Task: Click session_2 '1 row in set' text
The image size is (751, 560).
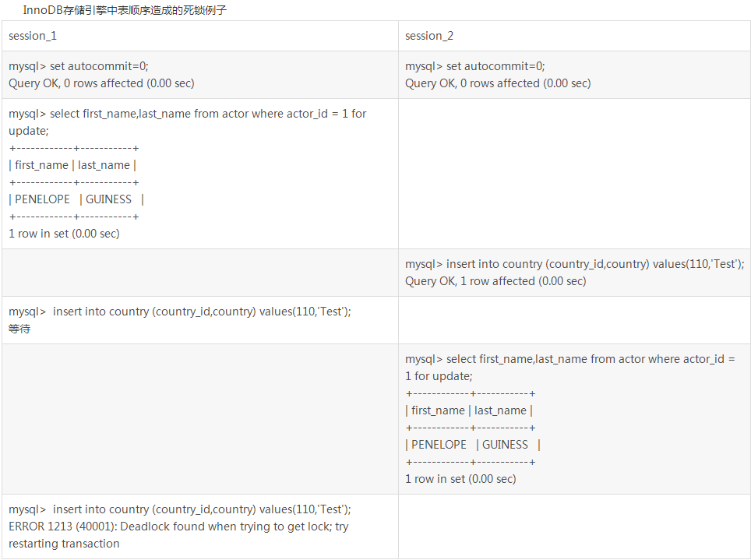Action: (x=460, y=479)
